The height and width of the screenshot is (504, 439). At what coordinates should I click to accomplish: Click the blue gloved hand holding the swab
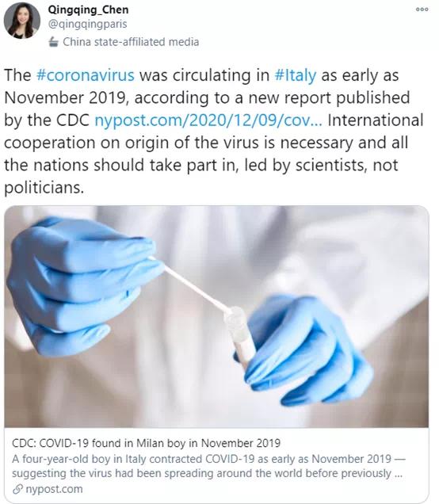click(x=83, y=286)
